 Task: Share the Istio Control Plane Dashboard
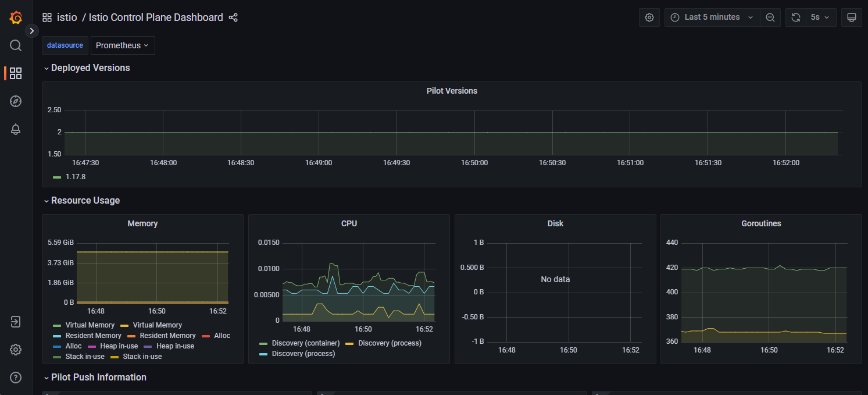(233, 17)
